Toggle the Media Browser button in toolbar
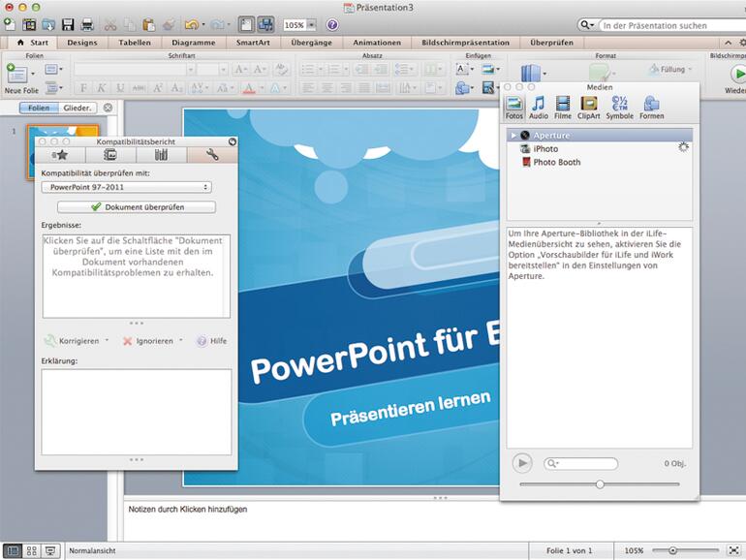The height and width of the screenshot is (560, 746). pyautogui.click(x=266, y=25)
